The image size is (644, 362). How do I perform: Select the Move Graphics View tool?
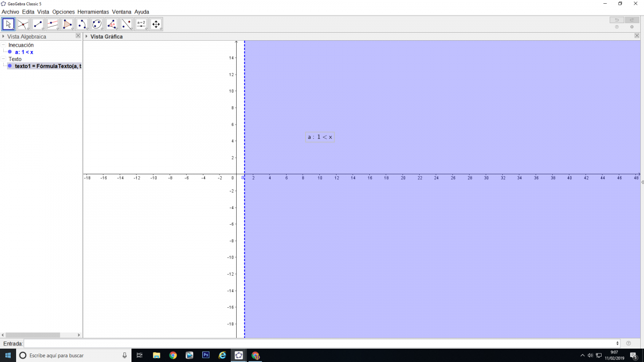156,24
